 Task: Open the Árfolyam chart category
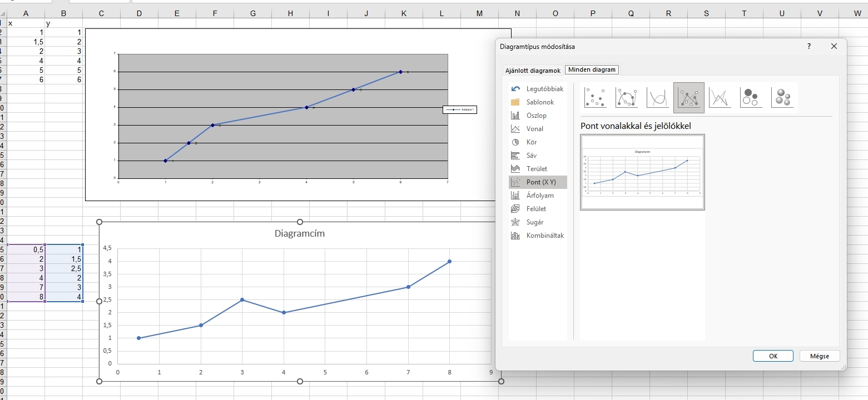coord(538,196)
